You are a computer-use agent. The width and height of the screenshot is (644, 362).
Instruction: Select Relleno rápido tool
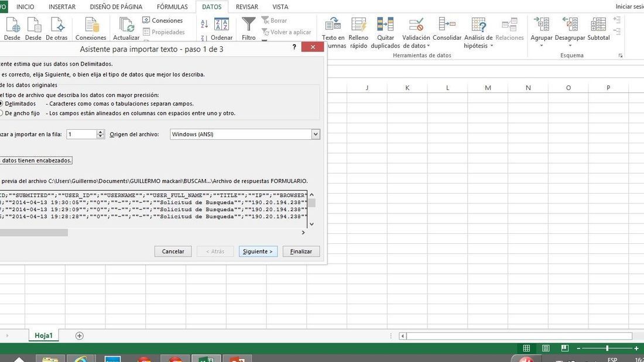point(358,25)
